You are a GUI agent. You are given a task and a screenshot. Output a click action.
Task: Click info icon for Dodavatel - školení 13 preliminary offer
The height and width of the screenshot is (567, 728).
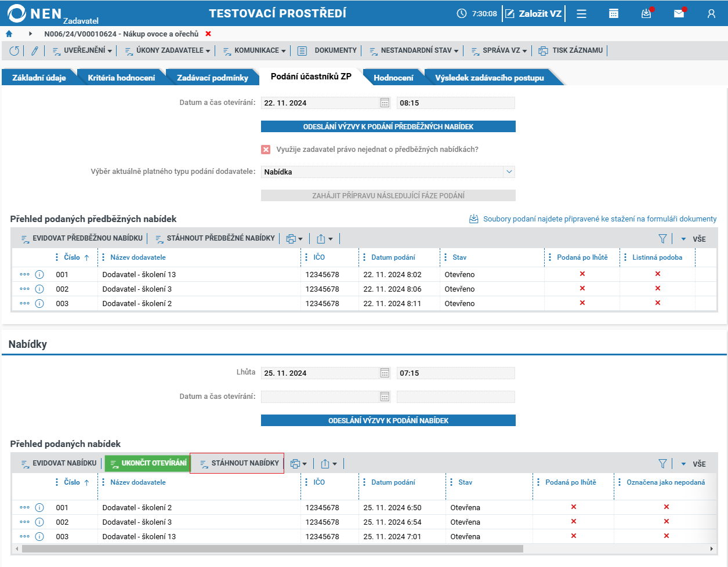[x=39, y=274]
